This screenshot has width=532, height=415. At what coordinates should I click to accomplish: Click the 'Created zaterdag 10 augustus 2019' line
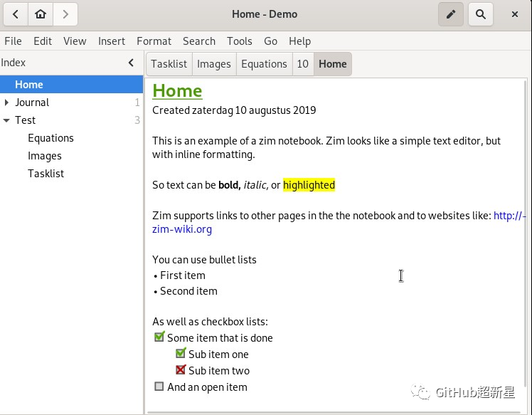[x=234, y=110]
